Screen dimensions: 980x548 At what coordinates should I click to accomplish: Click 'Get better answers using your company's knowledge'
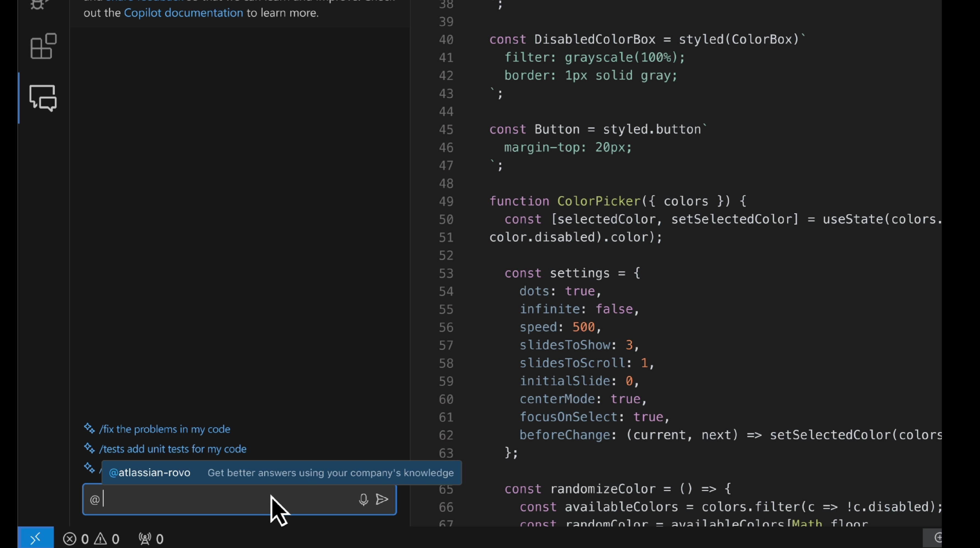[x=331, y=473]
